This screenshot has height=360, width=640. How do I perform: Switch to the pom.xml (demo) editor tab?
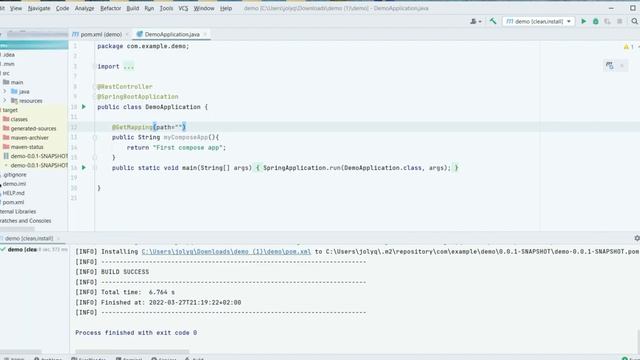click(x=101, y=34)
